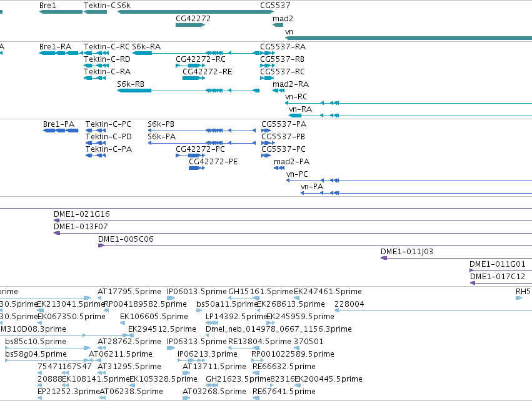Screen dimensions: 532x401
Task: Select the CG5537 gene label
Action: [275, 6]
